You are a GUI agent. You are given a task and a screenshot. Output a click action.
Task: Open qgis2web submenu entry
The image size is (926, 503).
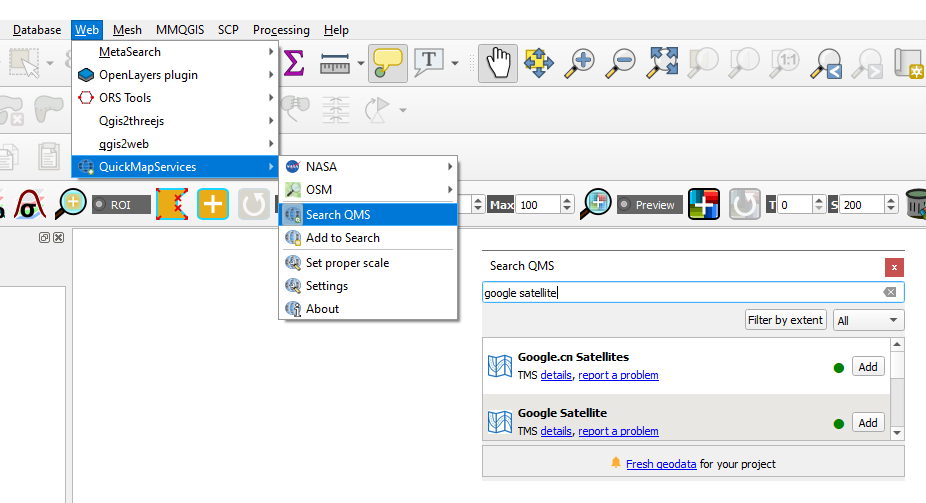tap(175, 144)
